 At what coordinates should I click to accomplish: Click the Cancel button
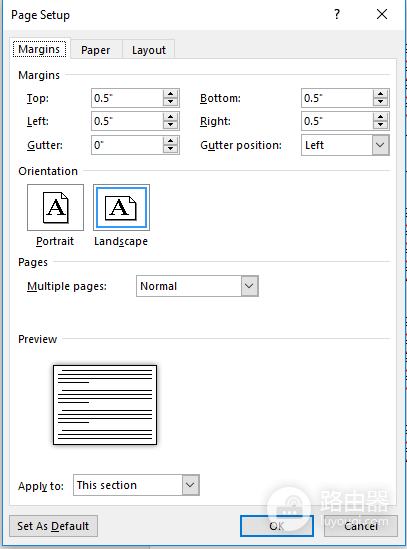tap(361, 526)
